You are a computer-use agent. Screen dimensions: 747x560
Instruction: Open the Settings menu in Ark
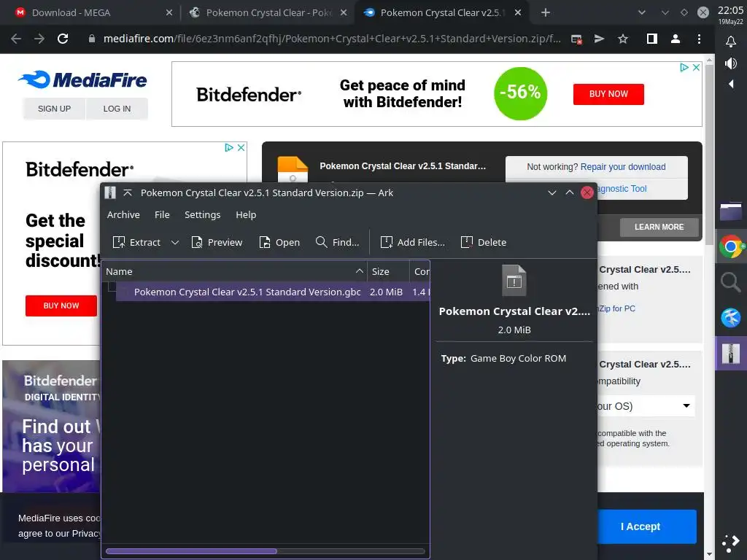[x=203, y=215]
